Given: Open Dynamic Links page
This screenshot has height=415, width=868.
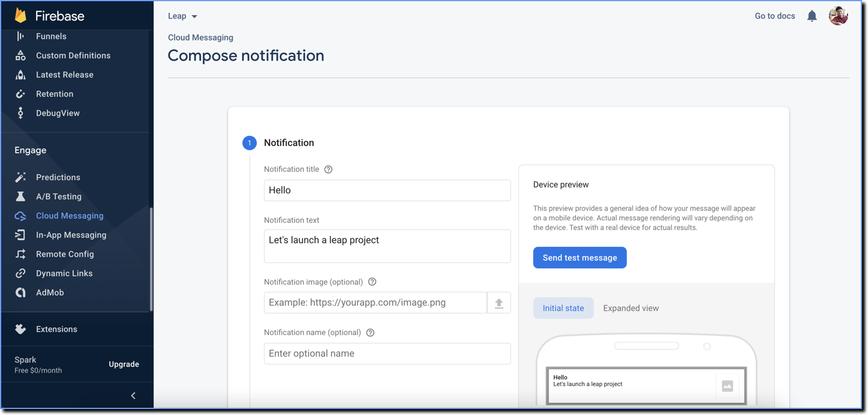Looking at the screenshot, I should 64,273.
